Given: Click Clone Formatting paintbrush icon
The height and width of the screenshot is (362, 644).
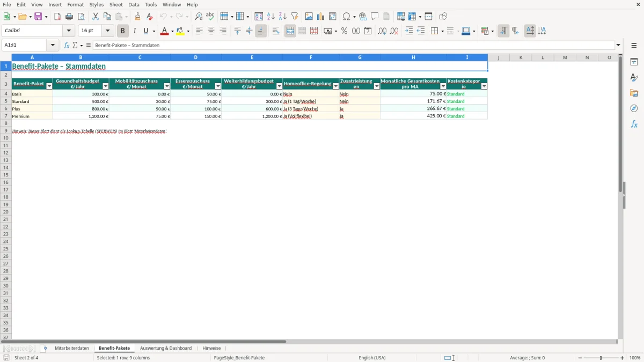Looking at the screenshot, I should point(138,17).
